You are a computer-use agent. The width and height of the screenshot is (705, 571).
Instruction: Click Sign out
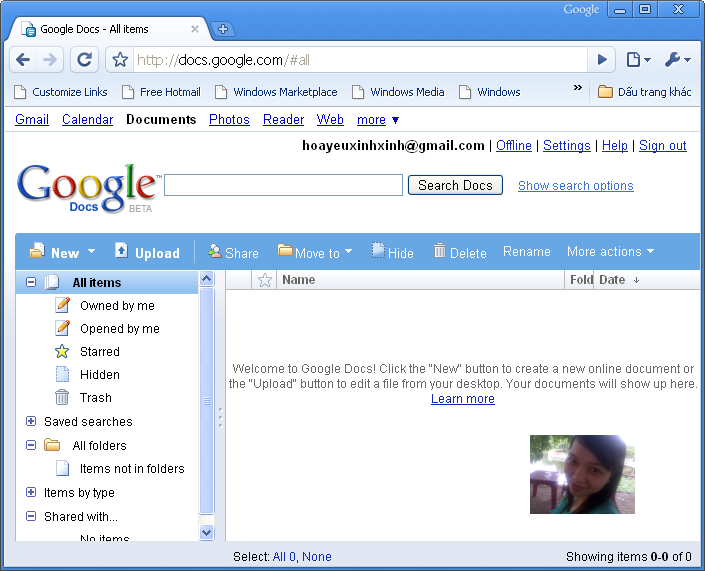[x=663, y=146]
